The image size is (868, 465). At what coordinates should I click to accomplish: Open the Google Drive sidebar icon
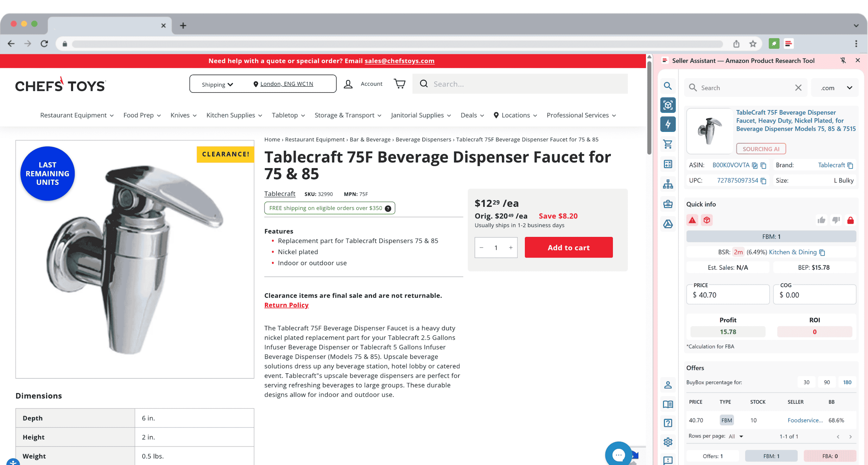click(x=668, y=224)
